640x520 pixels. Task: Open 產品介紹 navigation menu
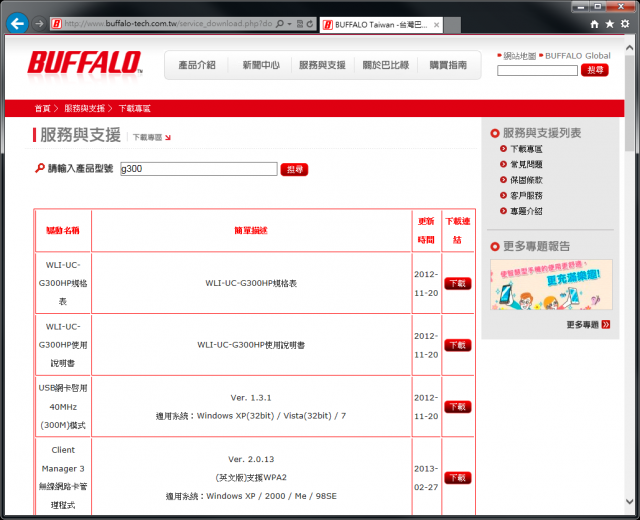pyautogui.click(x=197, y=65)
